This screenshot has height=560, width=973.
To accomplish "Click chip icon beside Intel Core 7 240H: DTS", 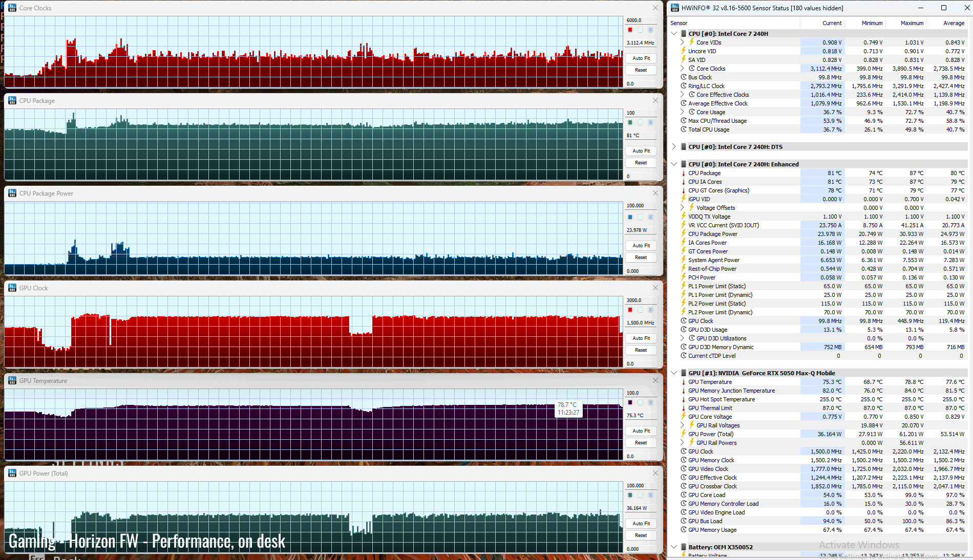I will tap(684, 147).
